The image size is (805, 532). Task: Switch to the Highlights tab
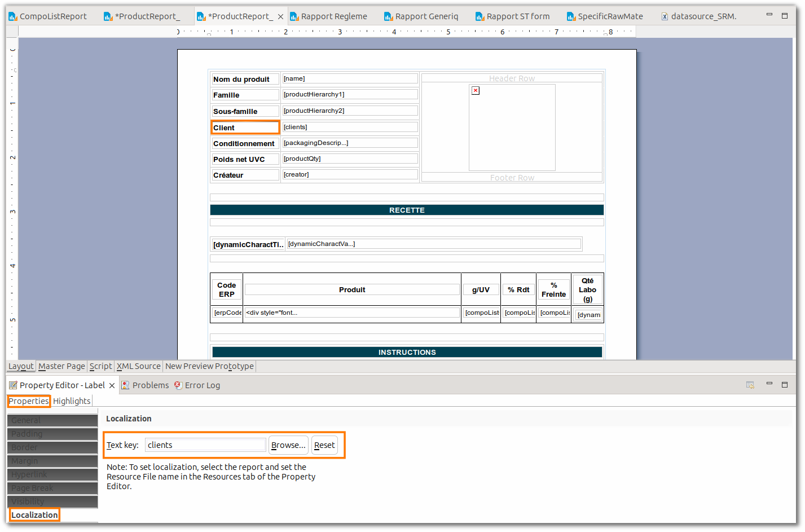(72, 401)
